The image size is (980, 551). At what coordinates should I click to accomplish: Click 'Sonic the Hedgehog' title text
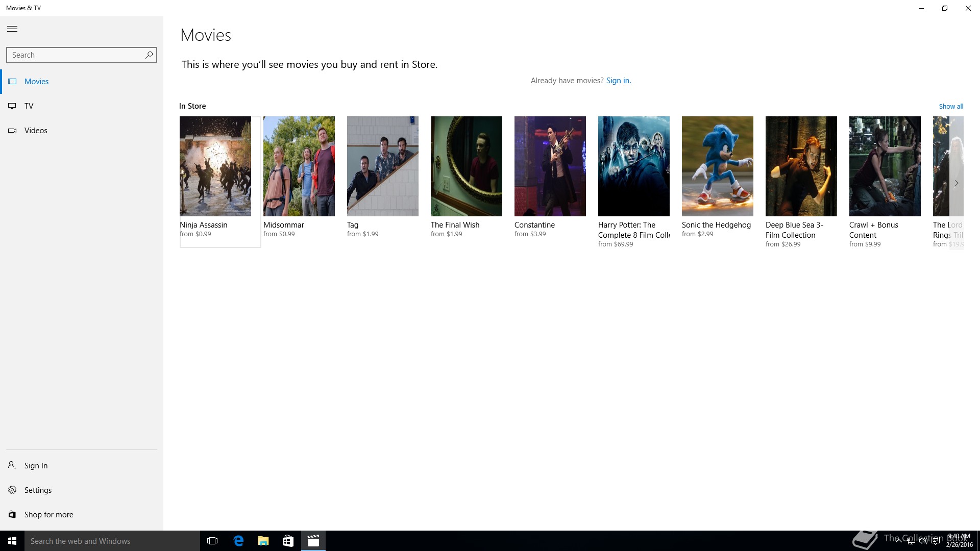coord(717,225)
